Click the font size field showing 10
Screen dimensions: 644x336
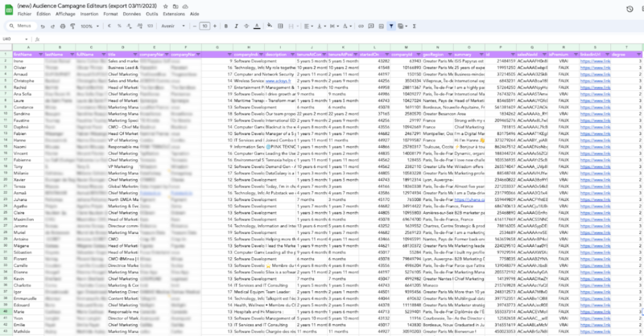[x=204, y=27]
